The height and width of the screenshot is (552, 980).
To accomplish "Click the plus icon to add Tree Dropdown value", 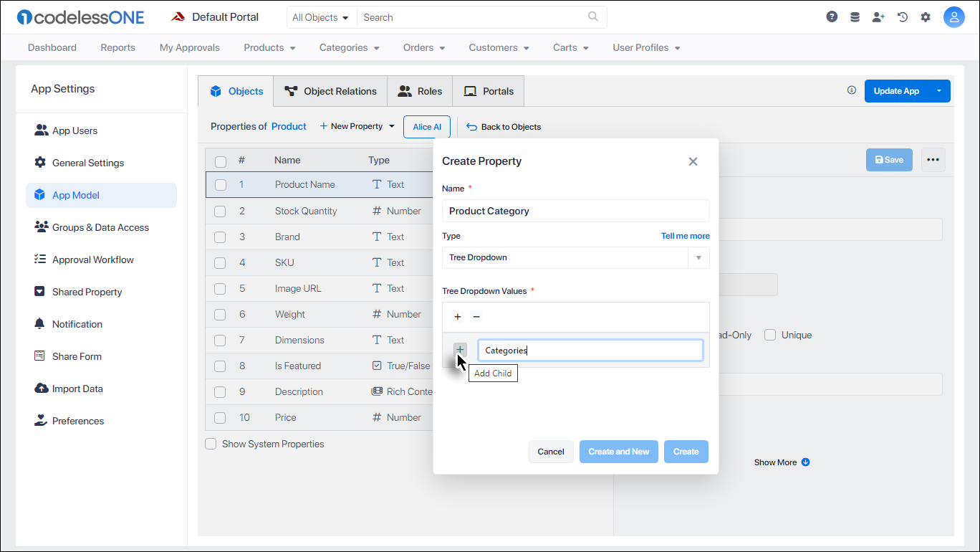I will click(458, 316).
